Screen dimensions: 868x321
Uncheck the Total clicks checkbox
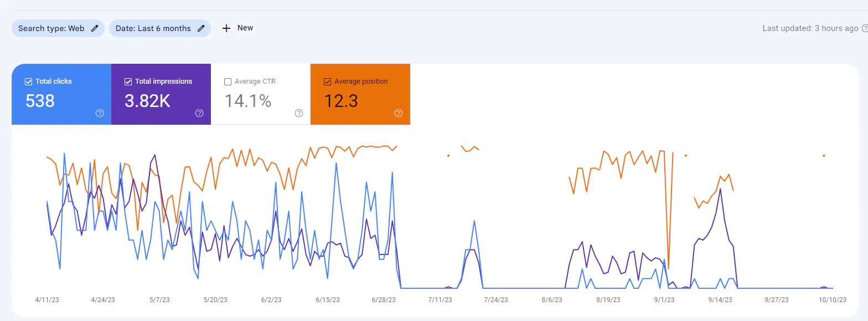pos(28,81)
